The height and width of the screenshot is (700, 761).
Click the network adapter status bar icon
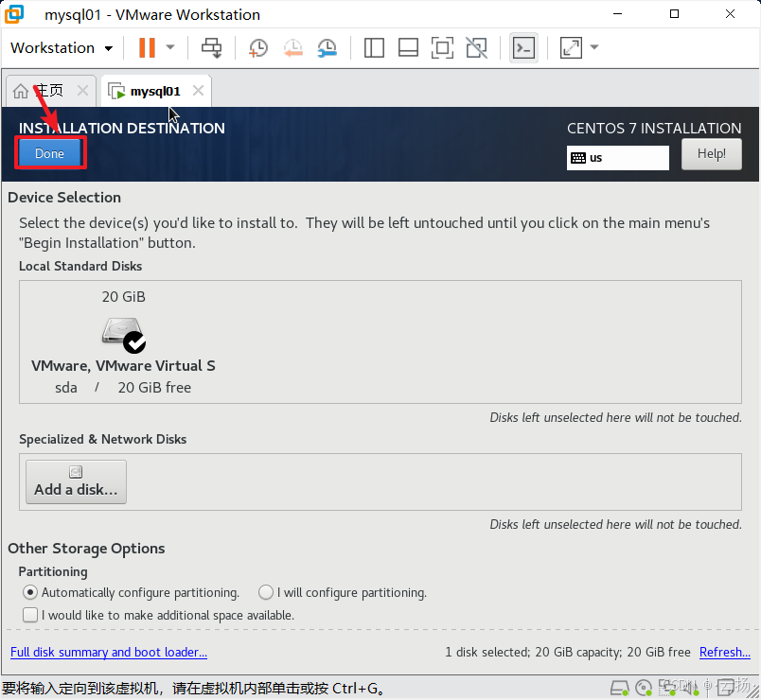click(x=667, y=688)
